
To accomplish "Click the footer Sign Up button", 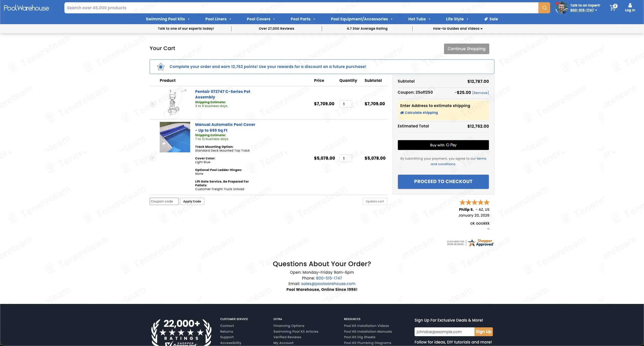I will (484, 332).
